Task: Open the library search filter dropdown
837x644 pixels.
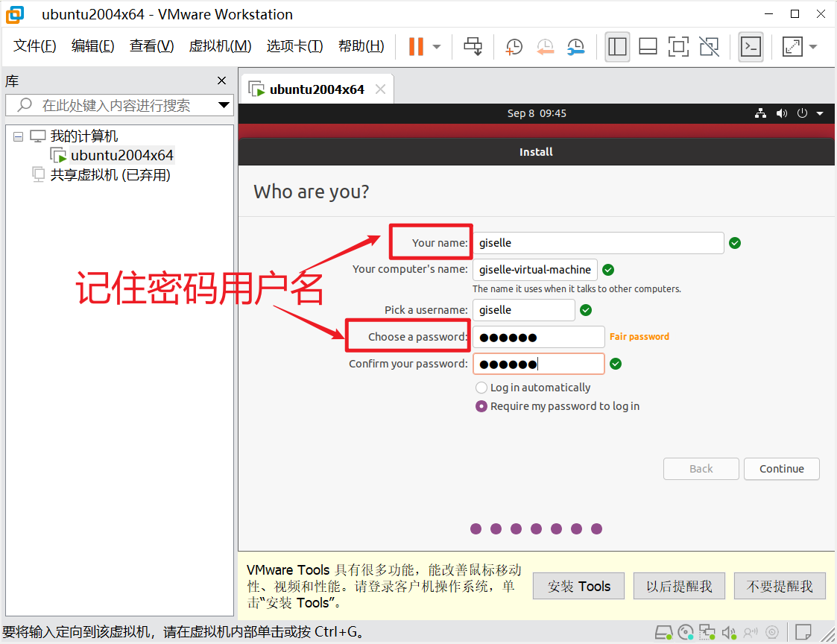Action: tap(224, 105)
